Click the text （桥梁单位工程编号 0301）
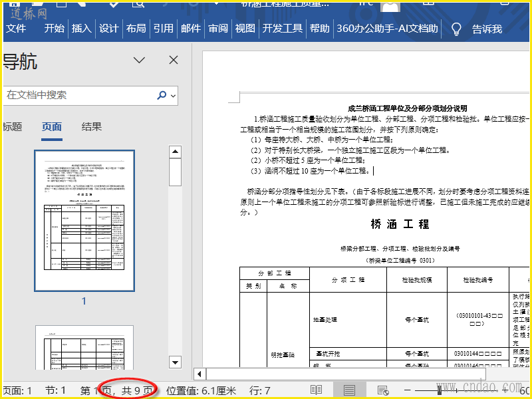 pos(400,261)
